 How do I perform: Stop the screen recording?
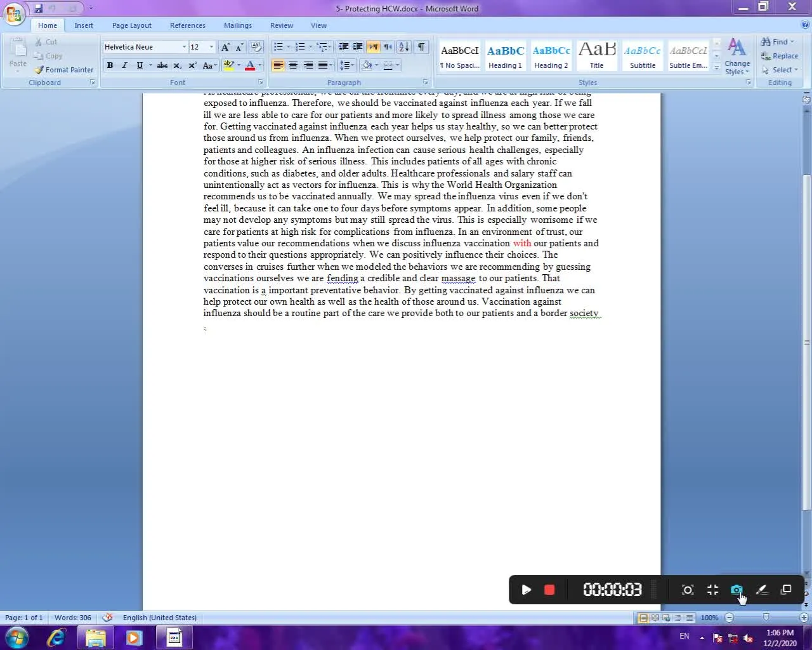(549, 590)
